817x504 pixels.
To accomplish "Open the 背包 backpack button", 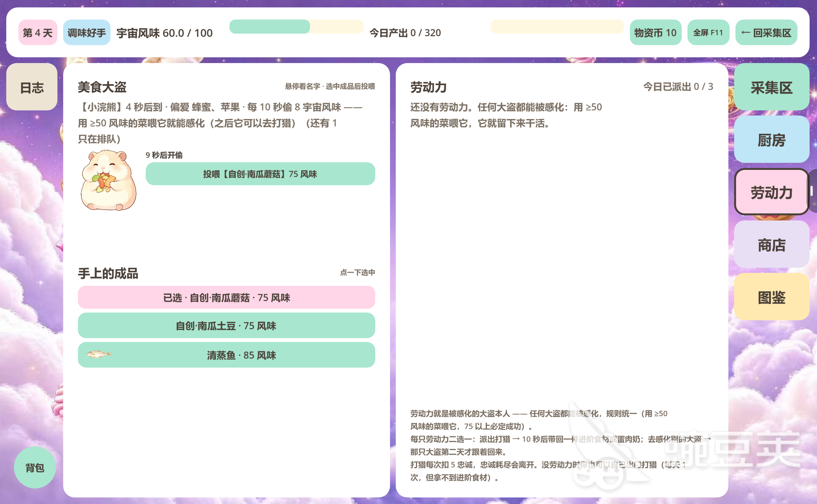I will [35, 467].
